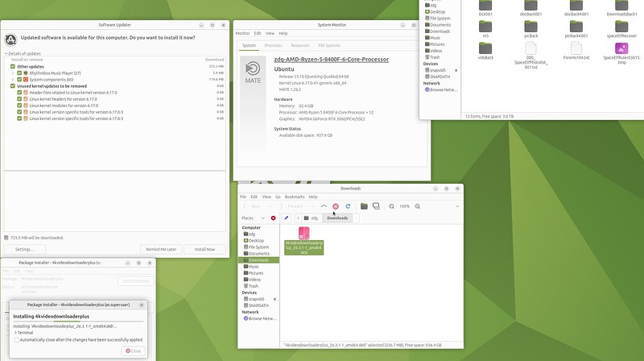Click path bar left scroll arrow
This screenshot has height=361, width=644.
(298, 218)
